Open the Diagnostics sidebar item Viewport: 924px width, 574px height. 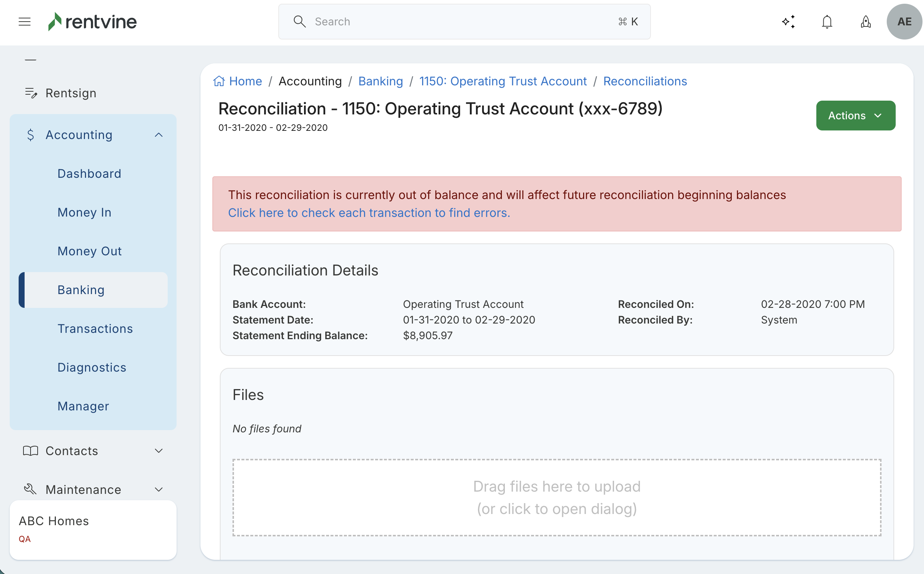91,367
